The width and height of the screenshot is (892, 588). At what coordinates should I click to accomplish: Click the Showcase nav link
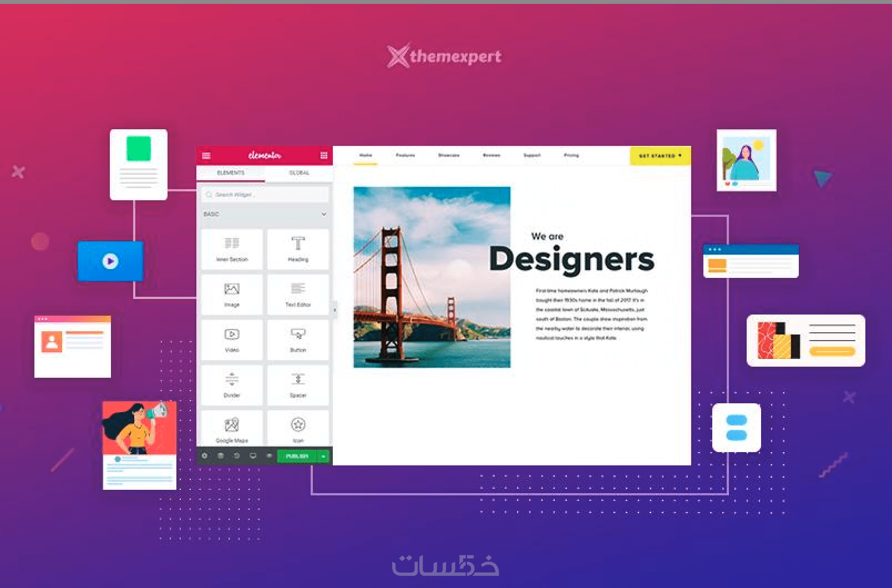tap(449, 156)
